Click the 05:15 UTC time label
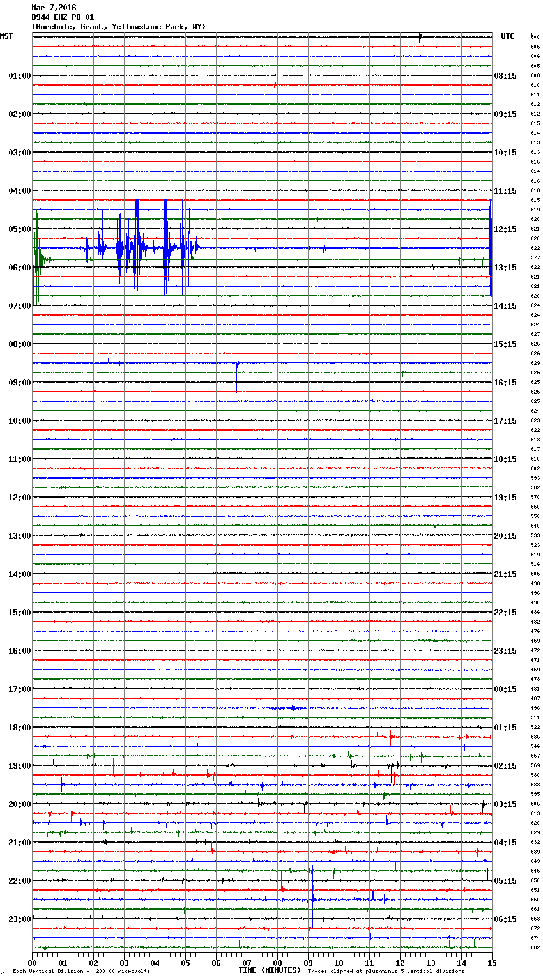Screen dimensions: 543x980 [x=505, y=881]
